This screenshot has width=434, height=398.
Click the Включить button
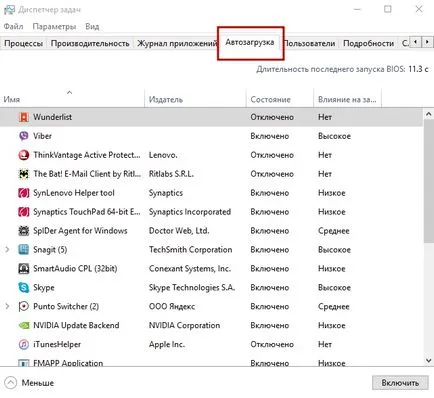pyautogui.click(x=400, y=383)
